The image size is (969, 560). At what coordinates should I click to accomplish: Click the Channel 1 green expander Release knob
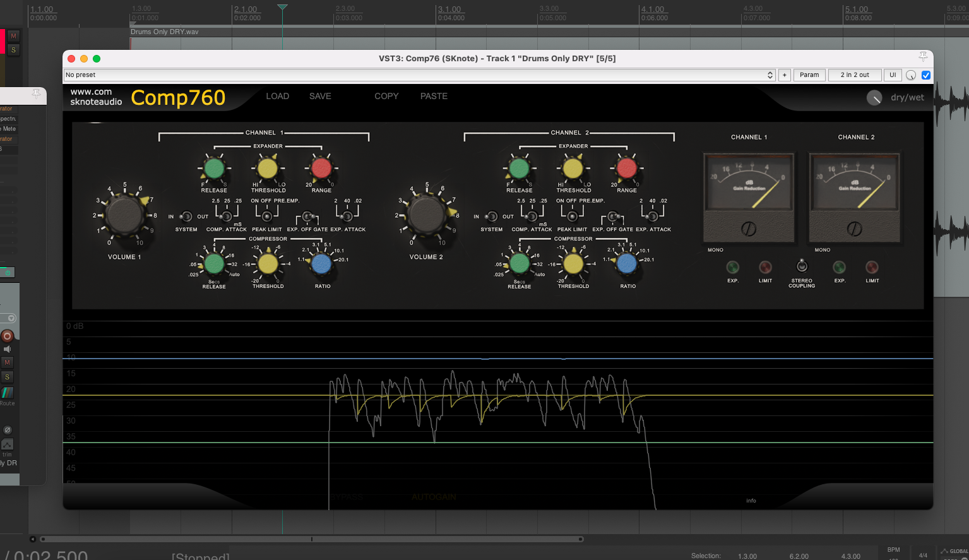click(x=214, y=169)
